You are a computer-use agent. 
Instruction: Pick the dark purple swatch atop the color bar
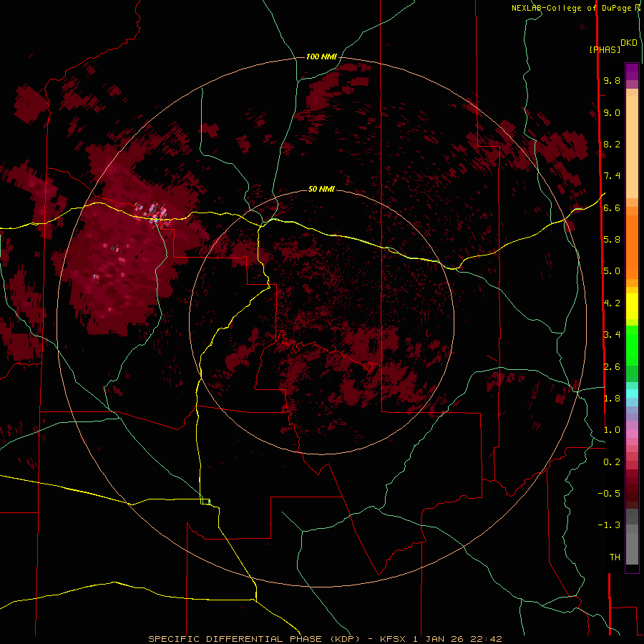tap(632, 71)
